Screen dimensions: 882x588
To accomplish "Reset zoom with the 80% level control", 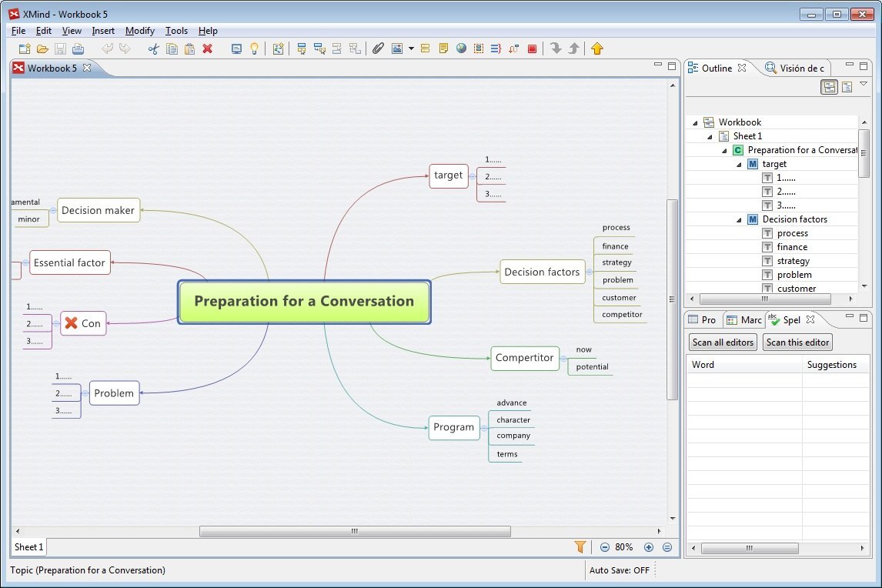I will click(623, 547).
